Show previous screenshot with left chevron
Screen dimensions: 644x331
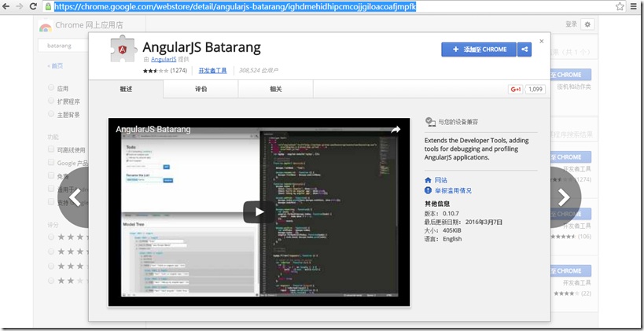pos(75,197)
